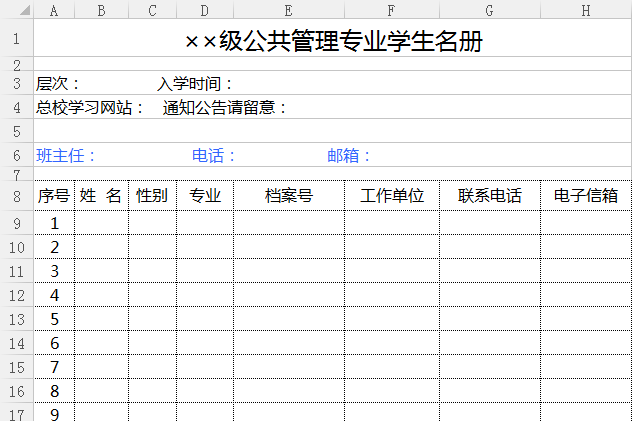This screenshot has height=421, width=632.
Task: Click the 通知公告请留意 text
Action: [225, 108]
